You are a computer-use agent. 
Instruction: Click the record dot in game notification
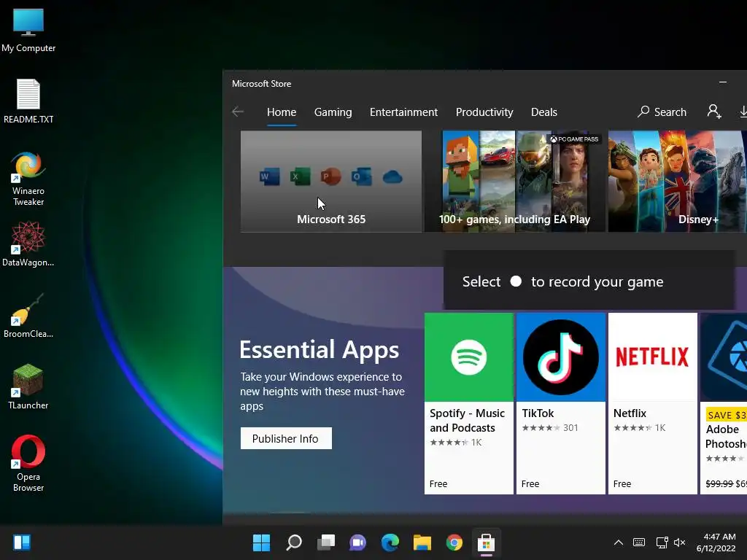516,281
